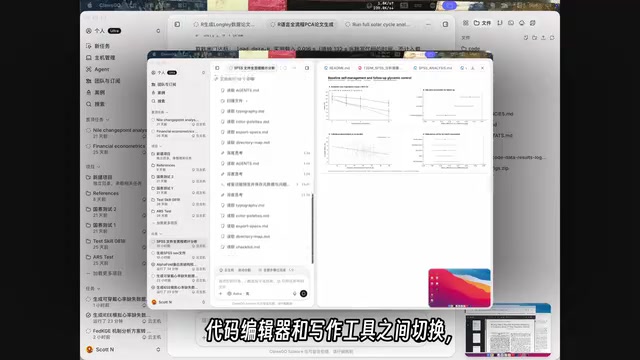Click the document preview thumbnail at bottom right
Image resolution: width=640 pixels, height=360 pixels.
[508, 330]
